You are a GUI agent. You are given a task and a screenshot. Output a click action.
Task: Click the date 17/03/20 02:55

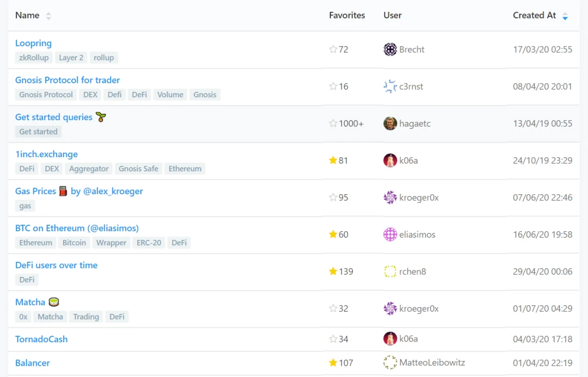pos(543,50)
